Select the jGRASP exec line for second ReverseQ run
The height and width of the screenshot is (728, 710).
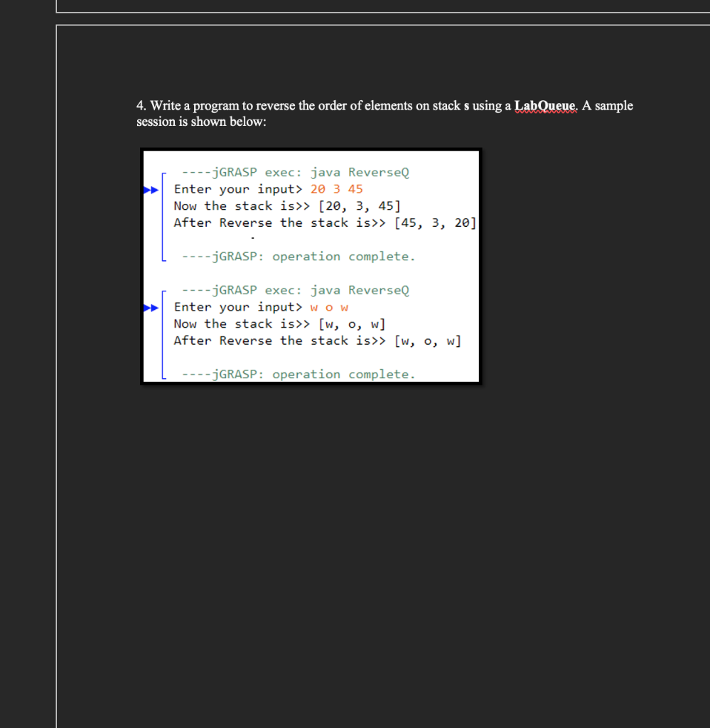[x=295, y=290]
